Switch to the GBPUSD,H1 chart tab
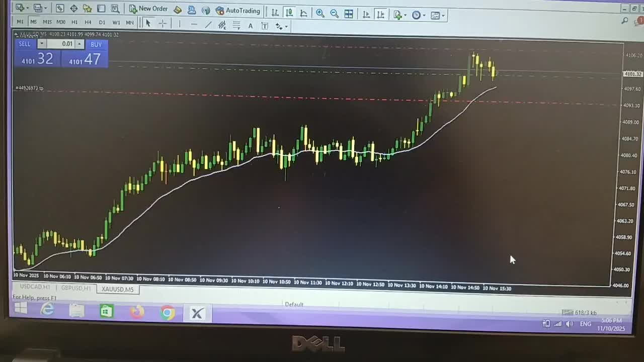The image size is (644, 362). tap(76, 288)
